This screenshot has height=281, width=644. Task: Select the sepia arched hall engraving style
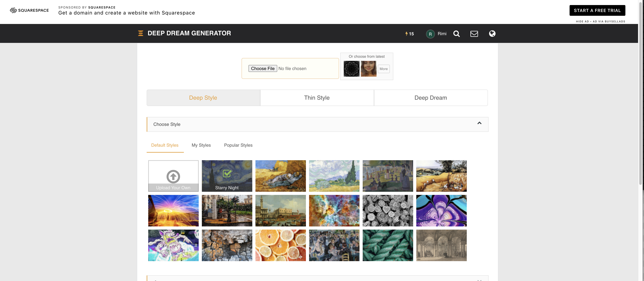click(x=441, y=246)
